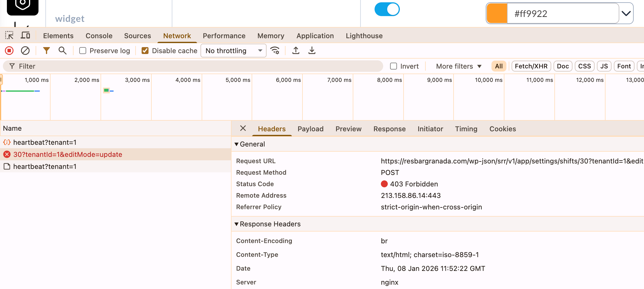The height and width of the screenshot is (289, 644).
Task: Clear the network log
Action: point(25,51)
